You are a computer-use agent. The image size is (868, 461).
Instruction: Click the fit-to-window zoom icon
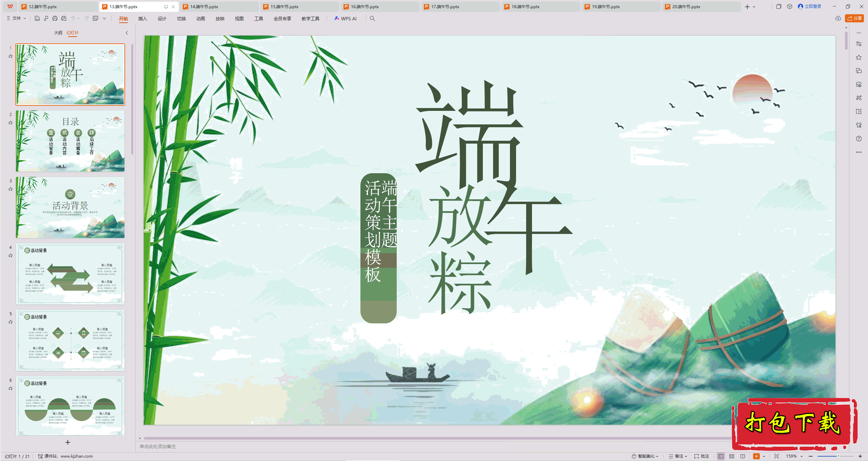(776, 456)
